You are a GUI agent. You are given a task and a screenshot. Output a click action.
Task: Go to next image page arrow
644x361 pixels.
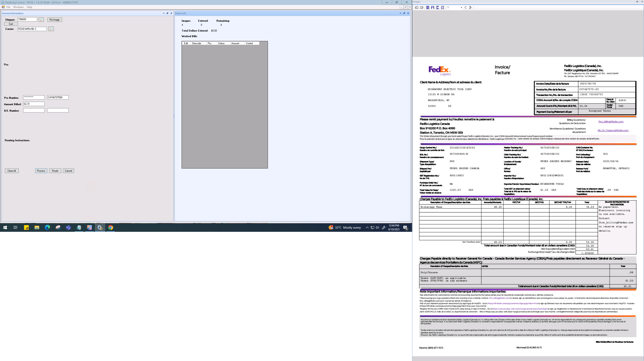point(470,8)
